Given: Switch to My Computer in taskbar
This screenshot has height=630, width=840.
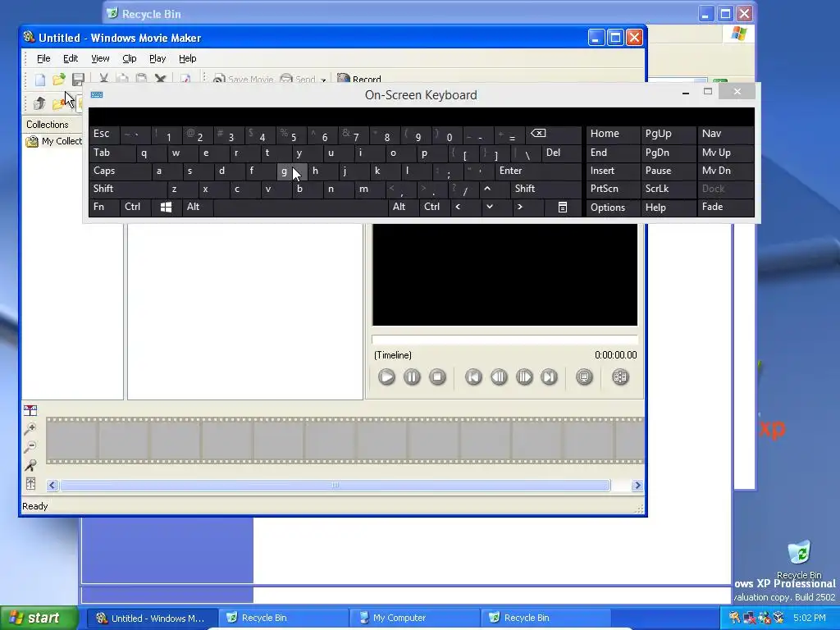Looking at the screenshot, I should [x=413, y=619].
